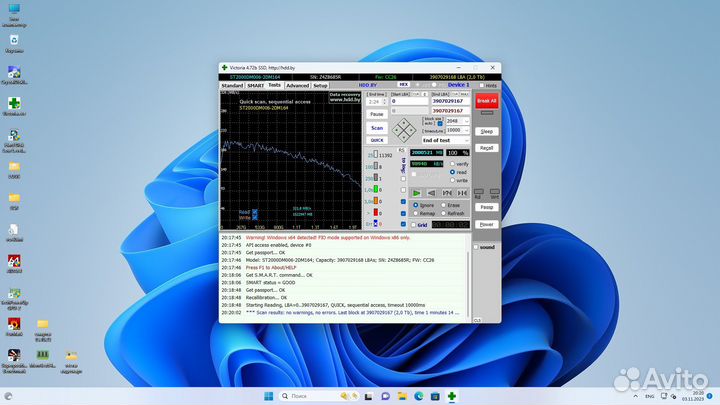The height and width of the screenshot is (405, 720).
Task: Select the Tests tab
Action: (275, 85)
